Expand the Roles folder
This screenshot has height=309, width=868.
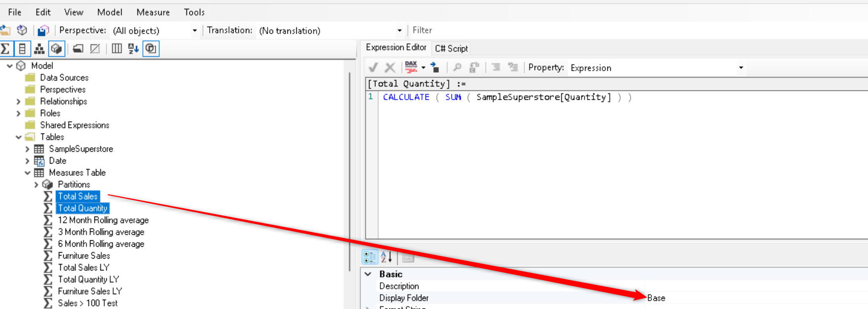coord(18,113)
